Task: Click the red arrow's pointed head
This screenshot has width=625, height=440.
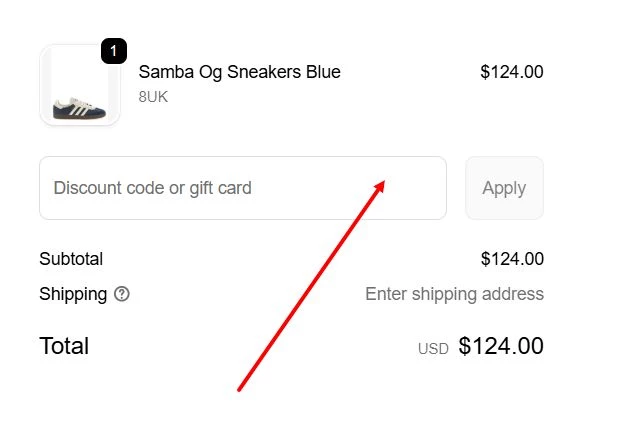Action: pyautogui.click(x=381, y=184)
